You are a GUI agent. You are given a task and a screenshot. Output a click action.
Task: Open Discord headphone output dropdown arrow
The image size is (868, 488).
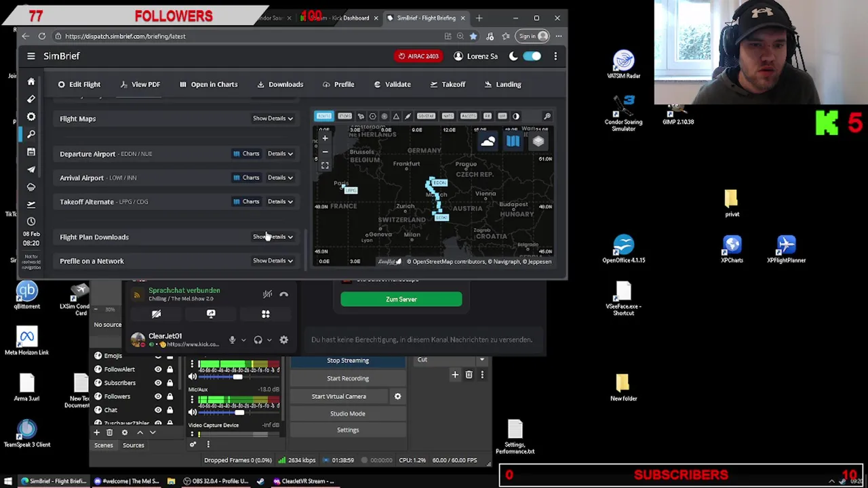point(269,340)
